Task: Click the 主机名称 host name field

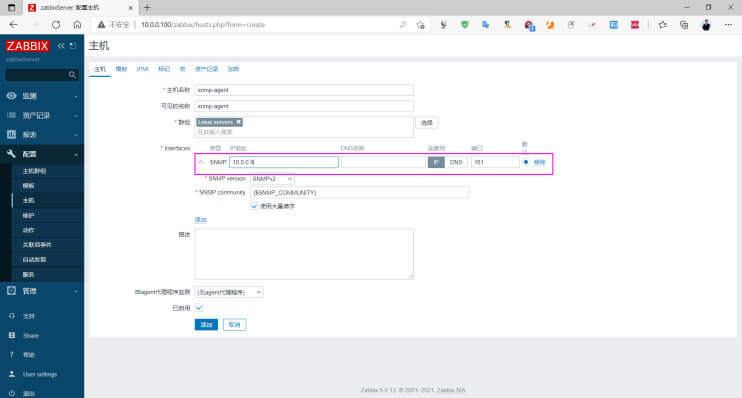Action: [x=304, y=90]
